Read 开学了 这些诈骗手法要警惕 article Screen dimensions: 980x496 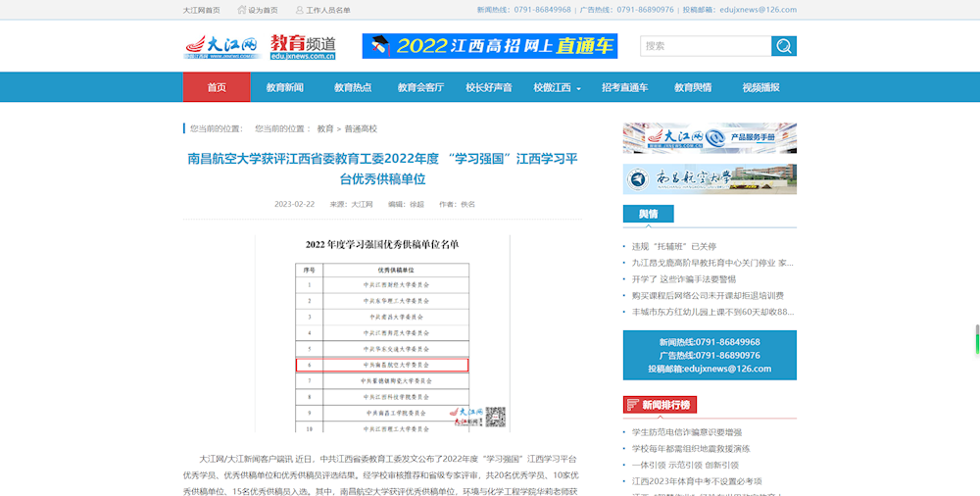683,279
